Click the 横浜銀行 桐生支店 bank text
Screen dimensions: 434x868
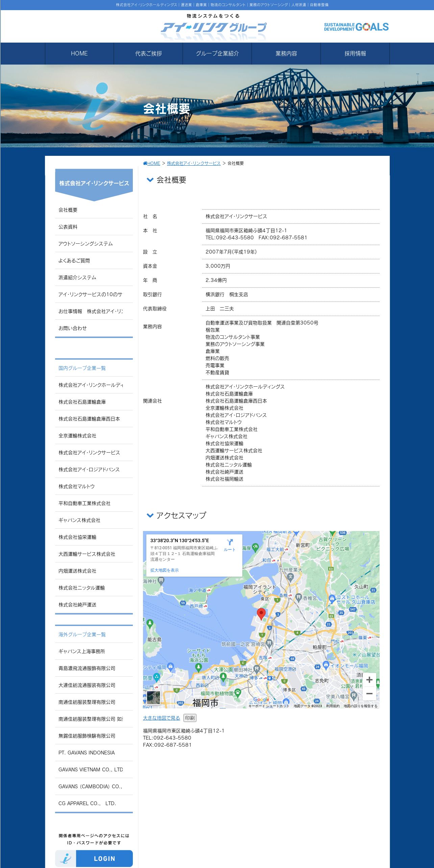(227, 294)
